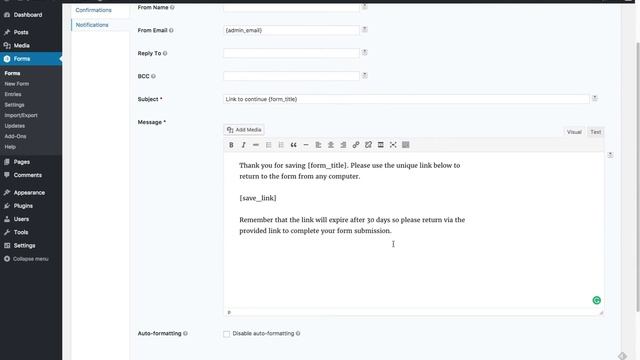
Task: Go to Entries submenu link
Action: (x=13, y=94)
